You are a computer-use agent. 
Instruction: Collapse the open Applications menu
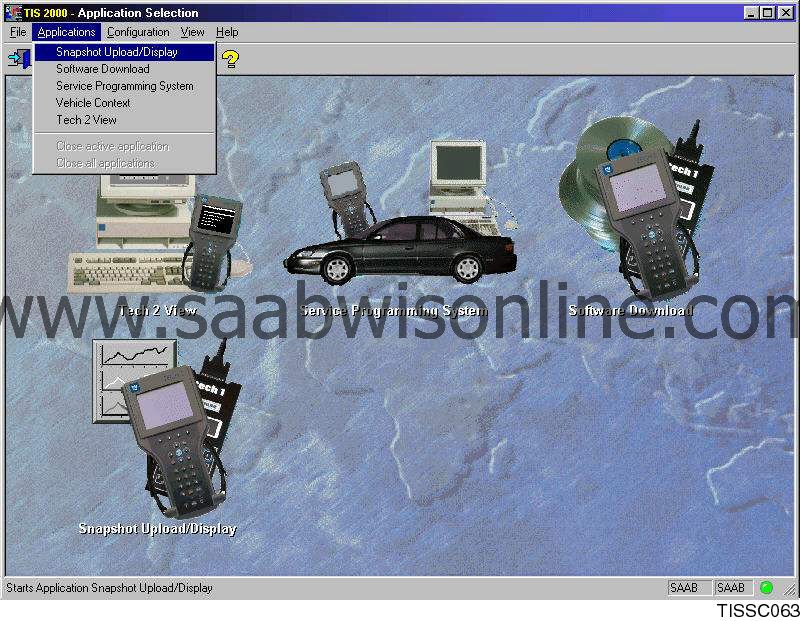tap(66, 32)
